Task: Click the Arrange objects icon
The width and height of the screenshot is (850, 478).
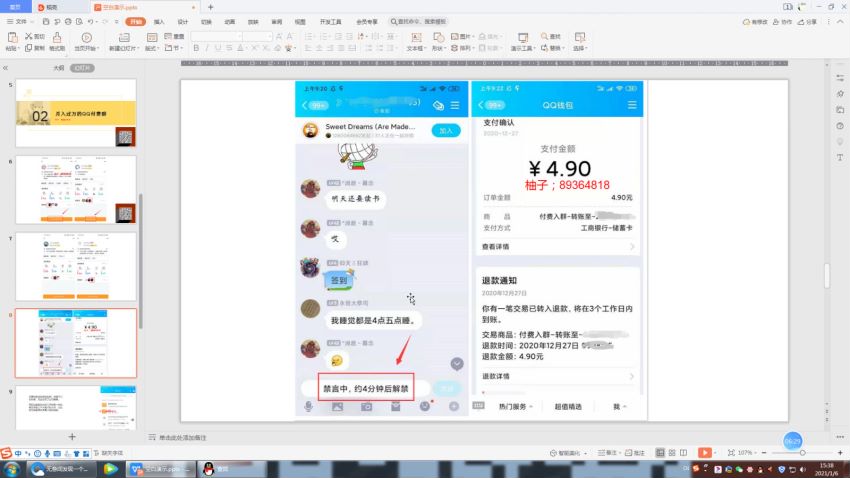Action: 455,48
